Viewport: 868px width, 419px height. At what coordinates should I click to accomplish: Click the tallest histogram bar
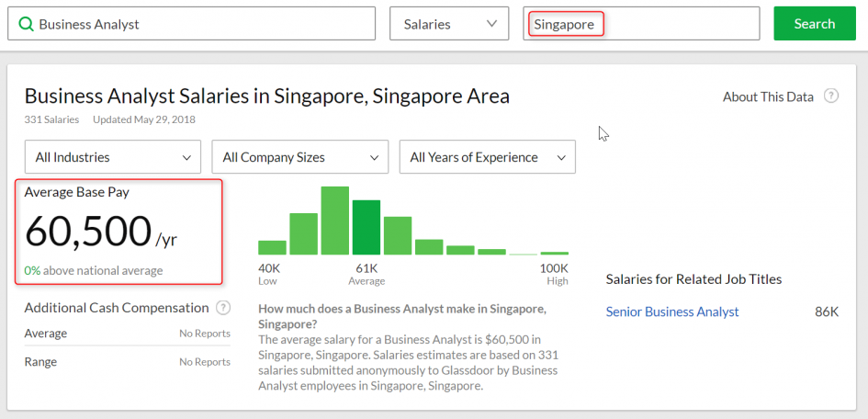(x=335, y=221)
